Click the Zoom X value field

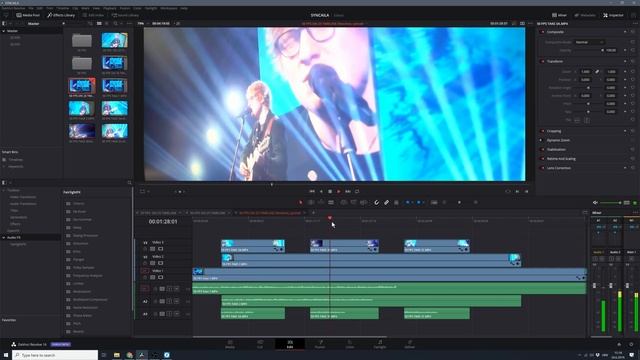tap(585, 71)
